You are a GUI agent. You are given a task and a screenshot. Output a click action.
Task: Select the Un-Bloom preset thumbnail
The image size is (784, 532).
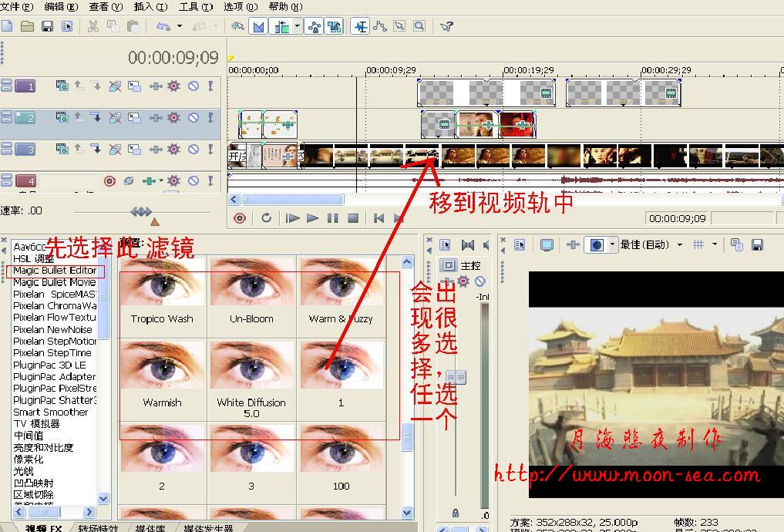[x=251, y=283]
